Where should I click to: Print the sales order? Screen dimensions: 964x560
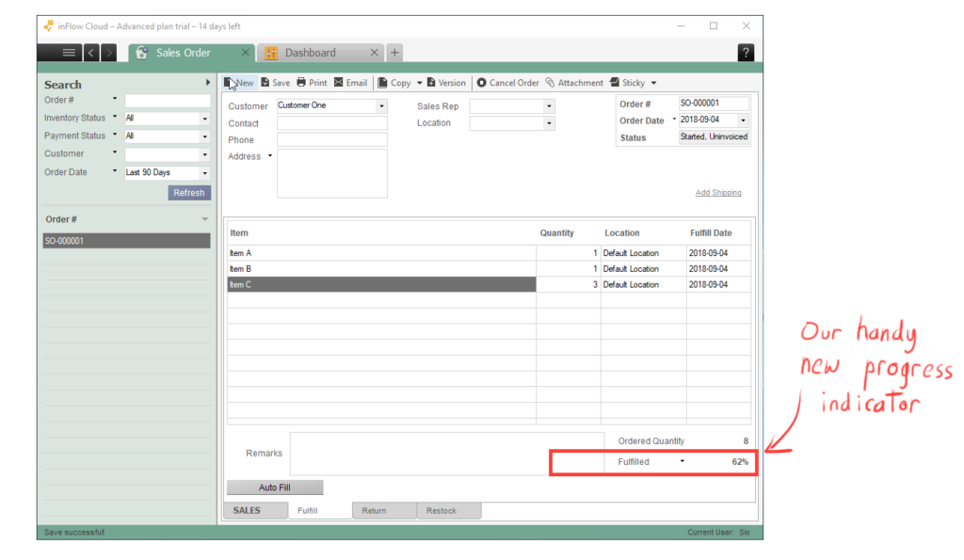[x=312, y=83]
